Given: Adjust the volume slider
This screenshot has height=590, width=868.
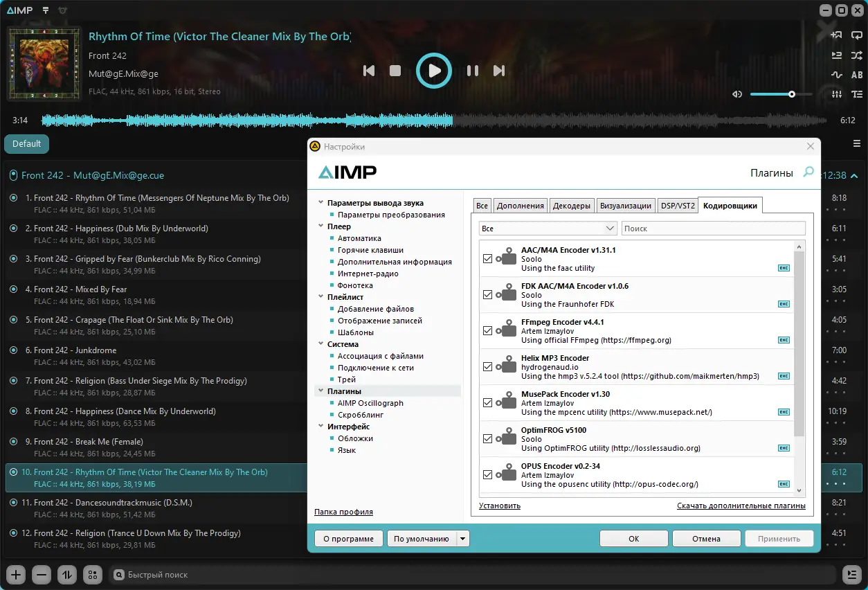Looking at the screenshot, I should pyautogui.click(x=781, y=94).
